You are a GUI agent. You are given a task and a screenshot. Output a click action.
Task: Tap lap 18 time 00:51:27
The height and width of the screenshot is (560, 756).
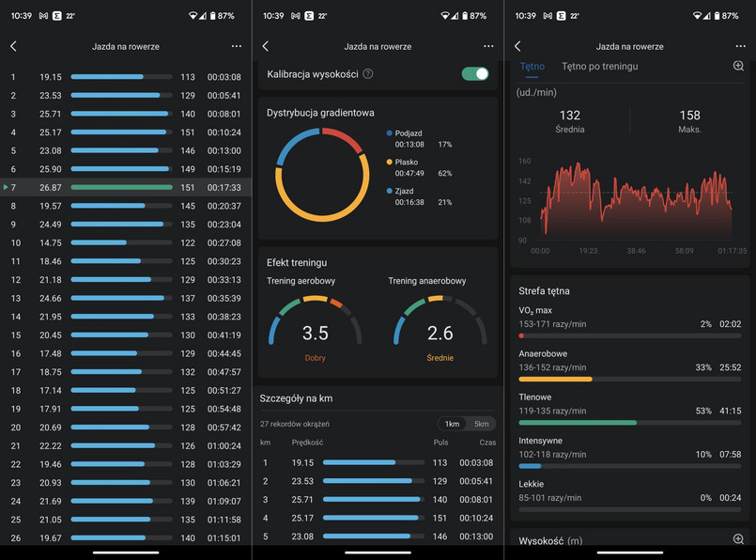click(x=224, y=391)
